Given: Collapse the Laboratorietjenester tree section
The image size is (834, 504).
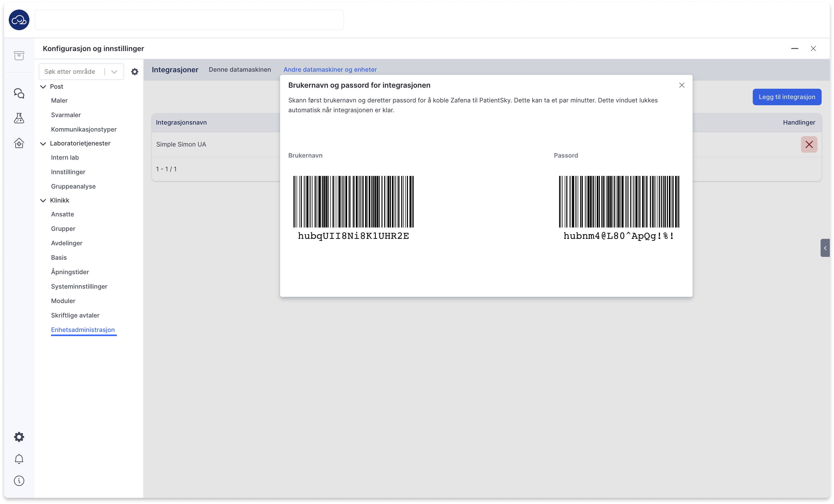Looking at the screenshot, I should [43, 143].
